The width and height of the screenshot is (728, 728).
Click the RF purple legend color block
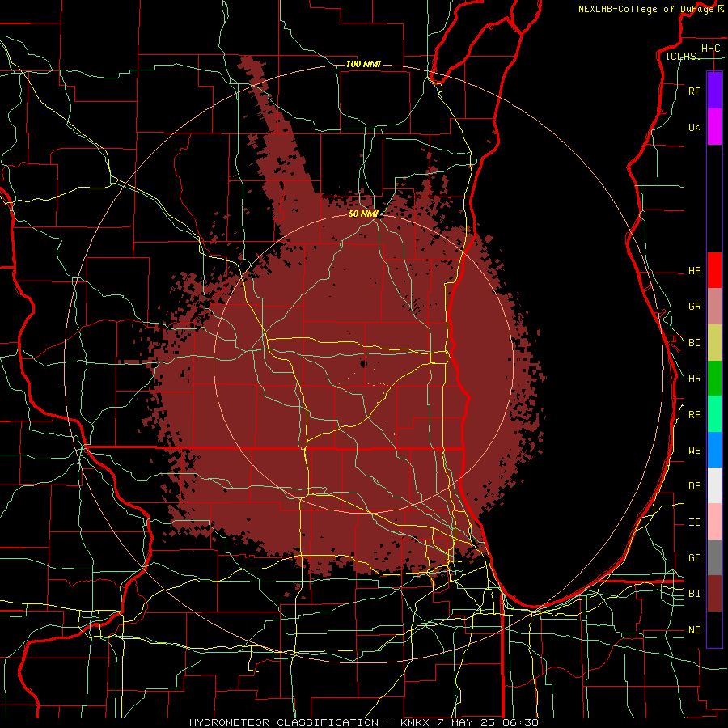pos(714,91)
